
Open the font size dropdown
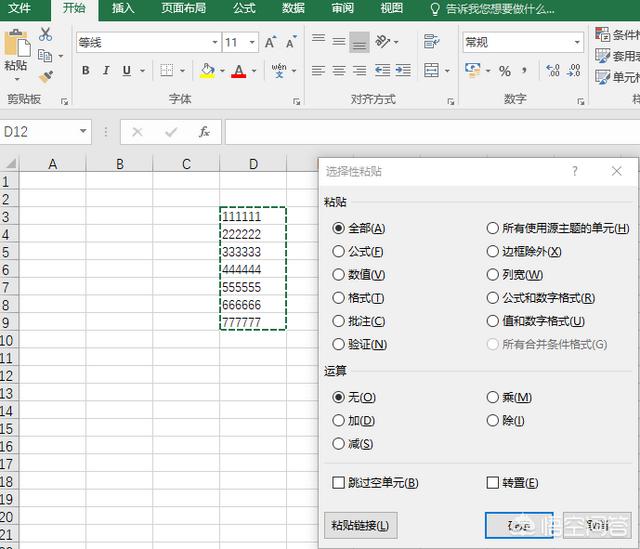[252, 42]
